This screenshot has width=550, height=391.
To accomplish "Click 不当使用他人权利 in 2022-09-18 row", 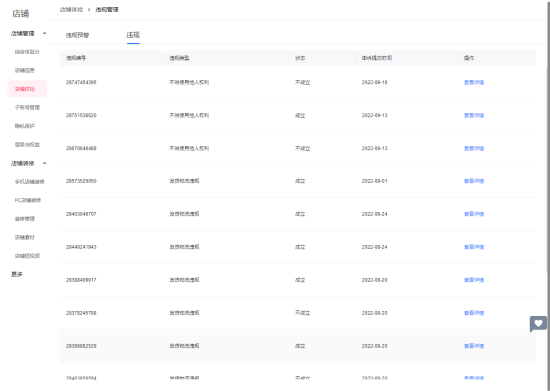I will (189, 82).
